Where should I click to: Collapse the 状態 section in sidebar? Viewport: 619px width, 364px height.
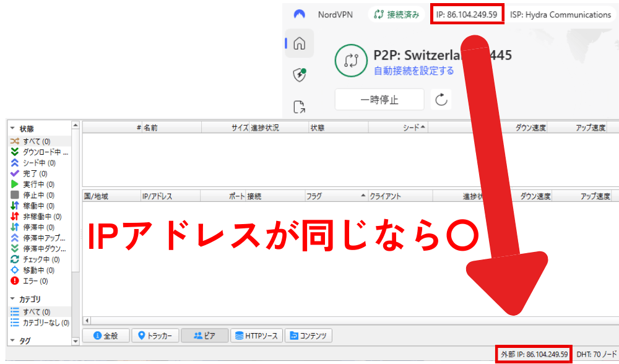tap(12, 129)
